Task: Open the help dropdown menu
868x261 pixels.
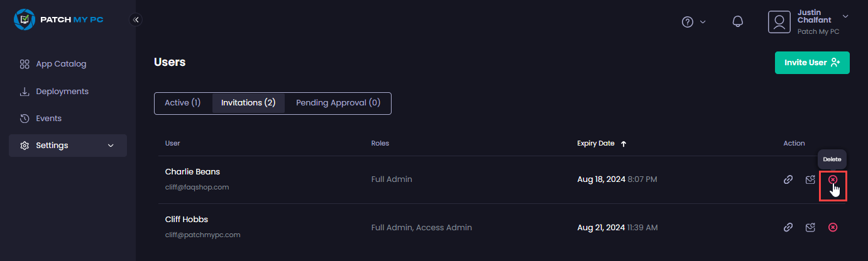Action: (694, 22)
